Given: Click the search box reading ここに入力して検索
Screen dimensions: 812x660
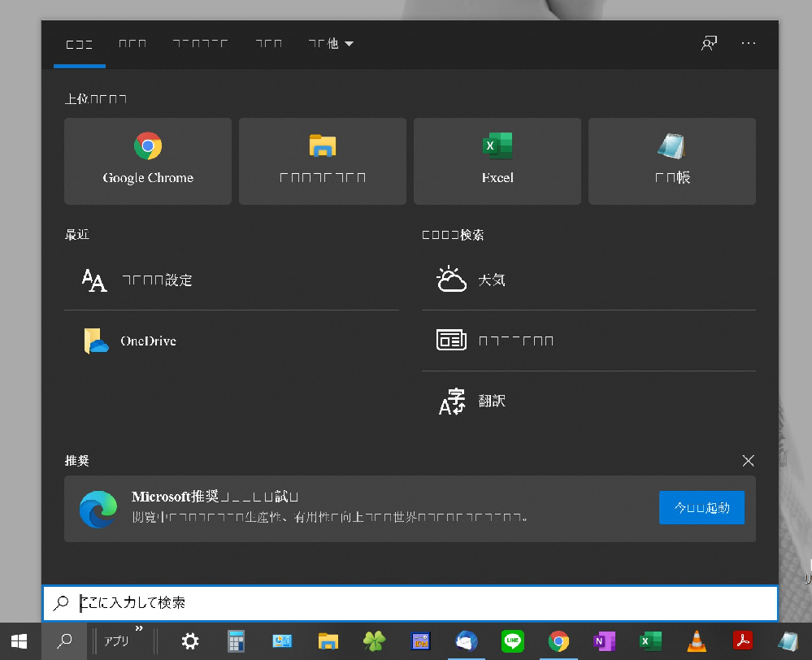Looking at the screenshot, I should coord(410,603).
